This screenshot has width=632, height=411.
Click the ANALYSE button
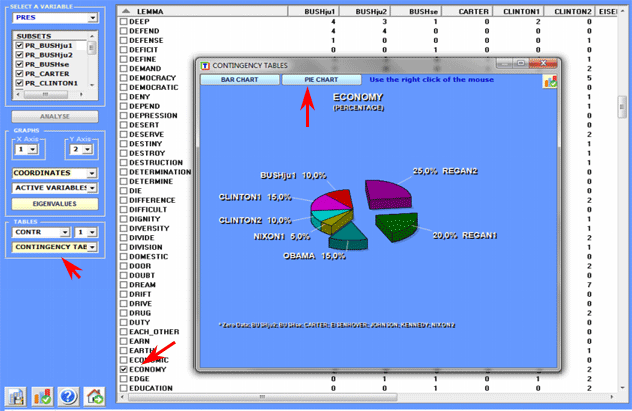(55, 116)
